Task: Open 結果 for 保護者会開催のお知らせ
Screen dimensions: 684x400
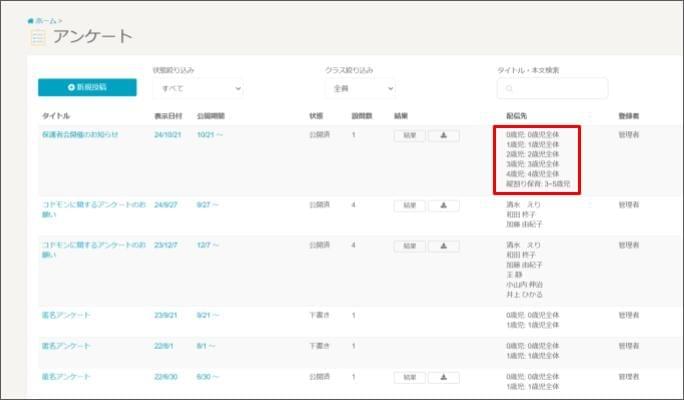Action: pos(409,136)
